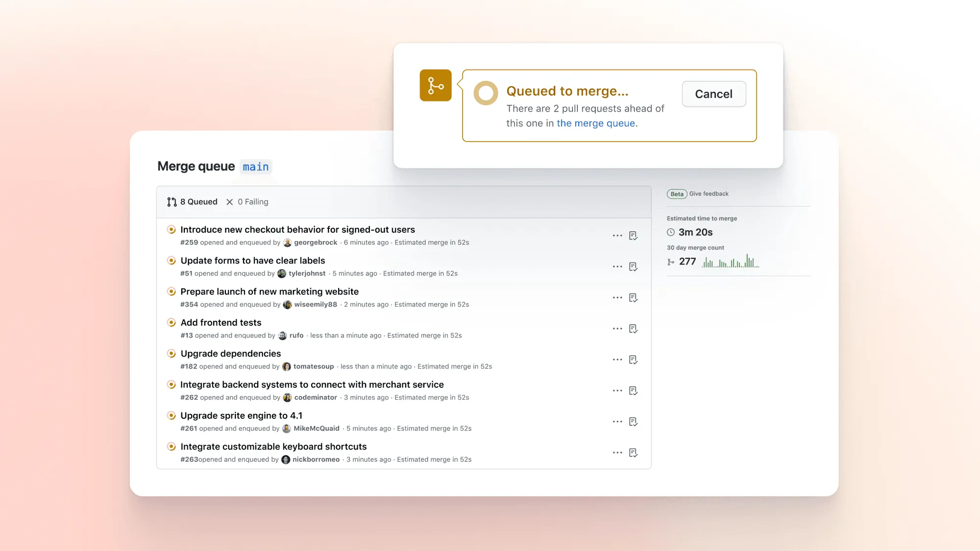
Task: Open the actions menu for Prepare launch of new marketing website
Action: (x=617, y=297)
